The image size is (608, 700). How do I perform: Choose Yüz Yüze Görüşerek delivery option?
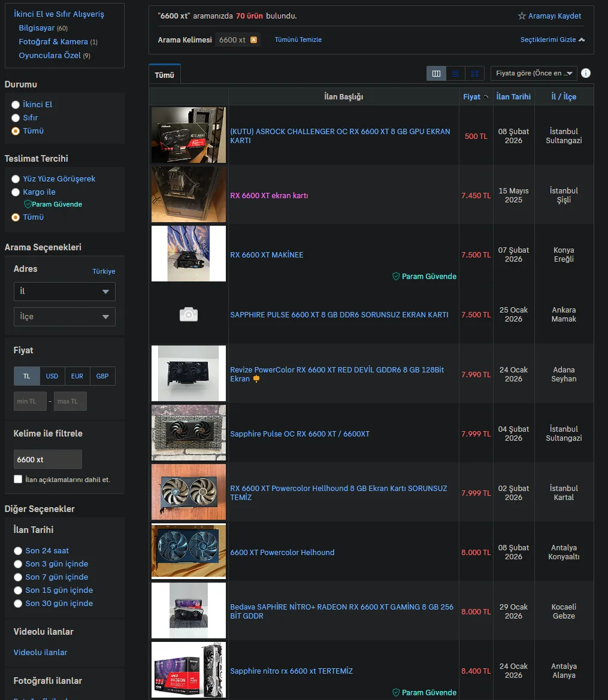(x=16, y=179)
